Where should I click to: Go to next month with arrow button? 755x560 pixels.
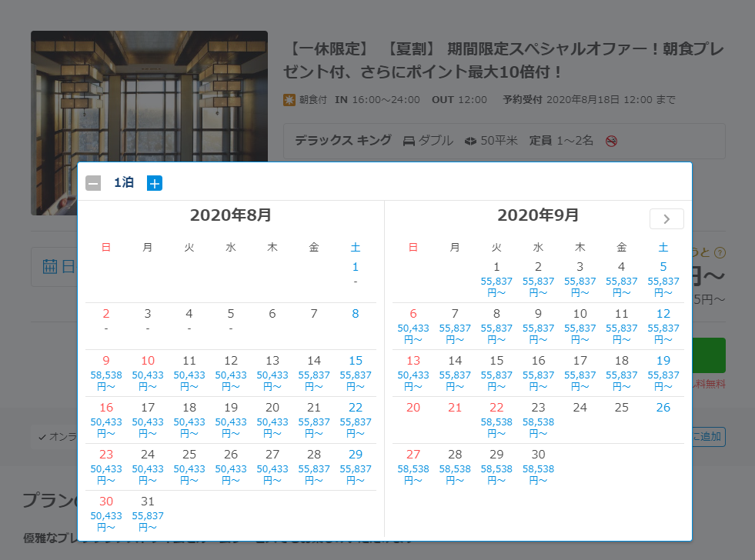[666, 218]
